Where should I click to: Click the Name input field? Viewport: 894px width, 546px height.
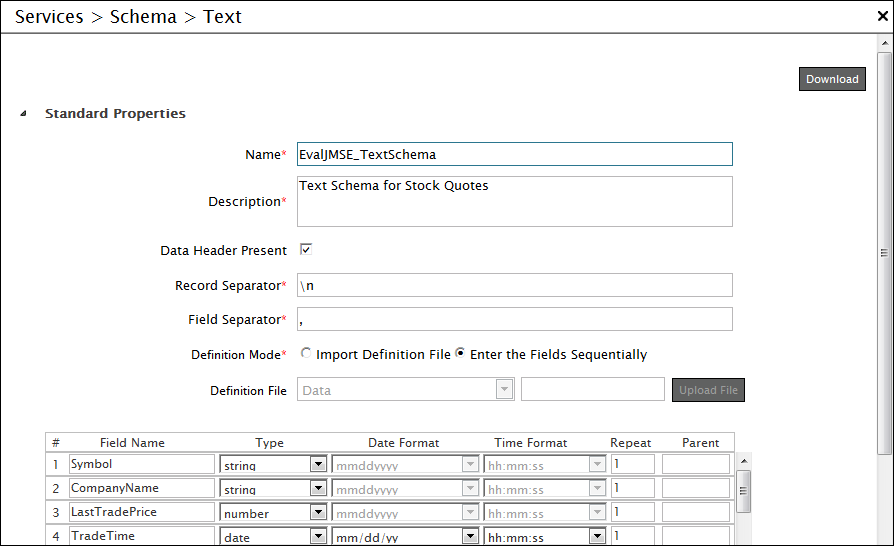pos(515,154)
